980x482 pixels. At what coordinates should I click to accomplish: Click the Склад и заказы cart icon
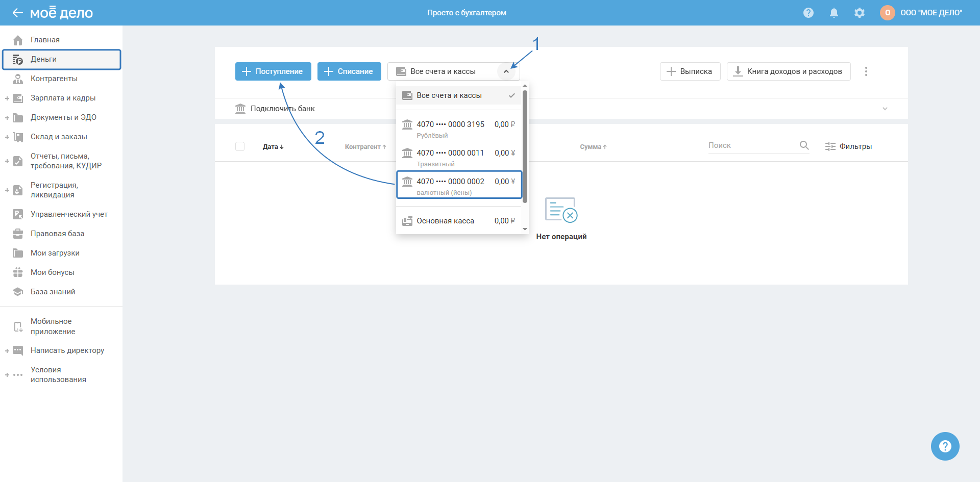18,137
